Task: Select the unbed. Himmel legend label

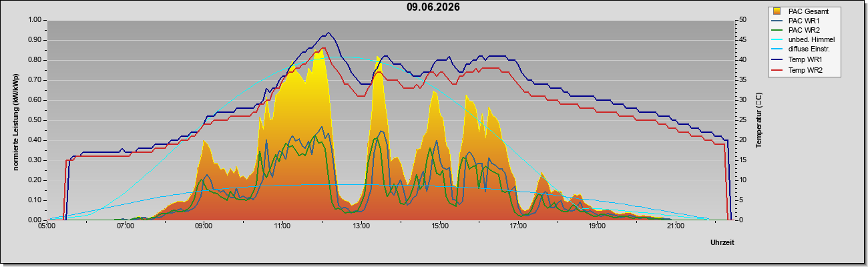Action: pyautogui.click(x=811, y=40)
